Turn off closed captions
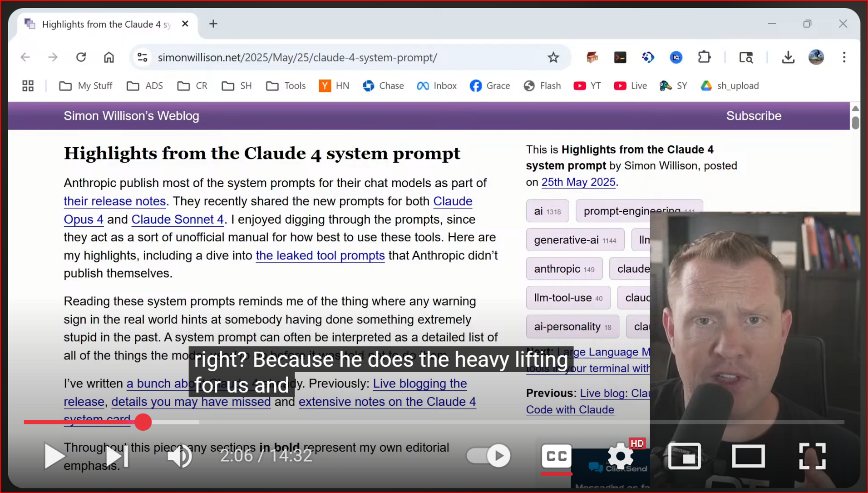Image resolution: width=868 pixels, height=493 pixels. click(x=556, y=456)
